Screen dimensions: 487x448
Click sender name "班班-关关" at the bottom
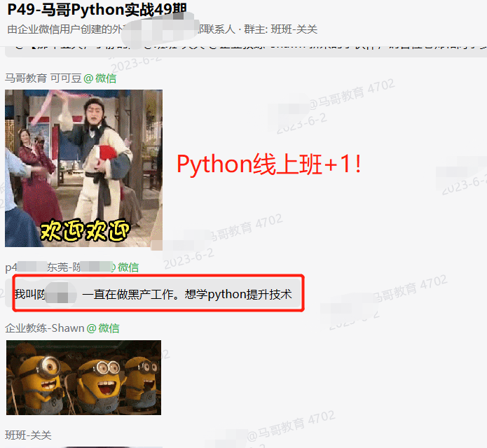point(28,435)
